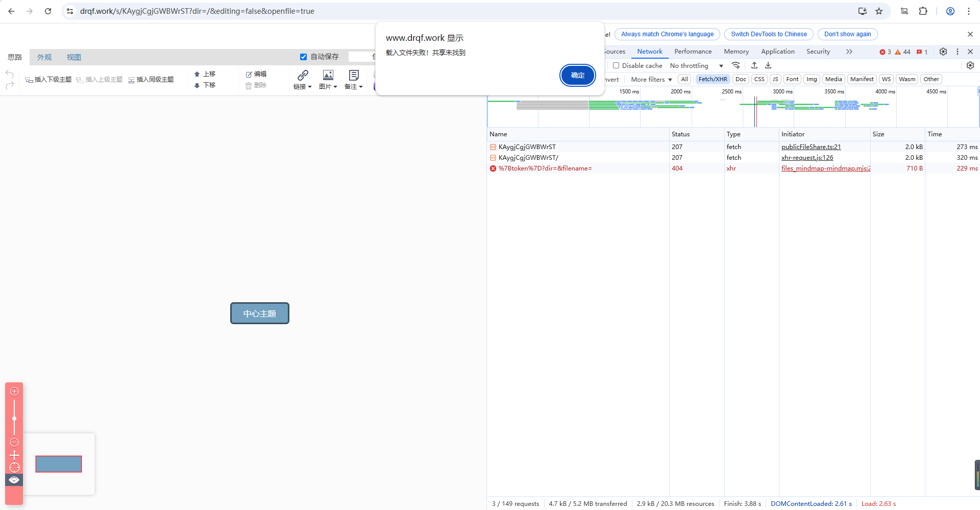Click the redo arrow icon
Viewport: 980px width, 510px height.
[9, 86]
